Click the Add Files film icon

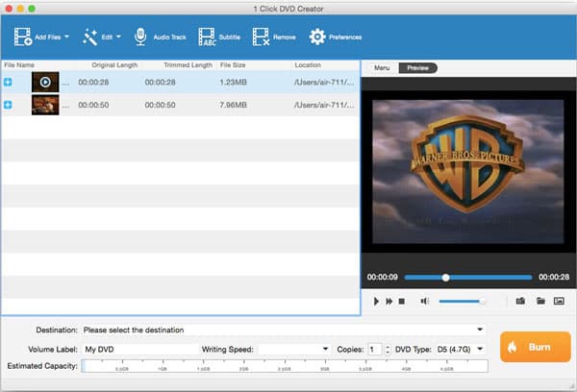click(x=23, y=37)
